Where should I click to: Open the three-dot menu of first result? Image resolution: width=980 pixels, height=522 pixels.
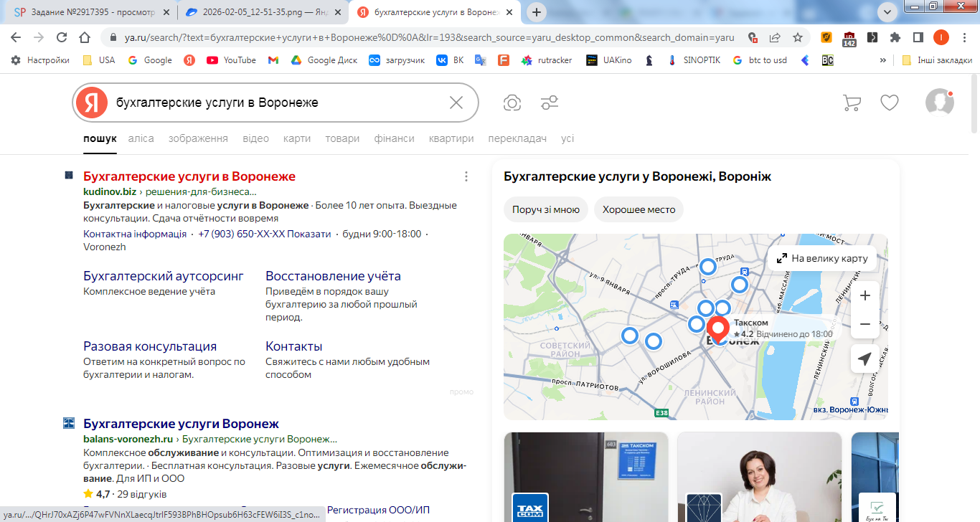point(466,176)
